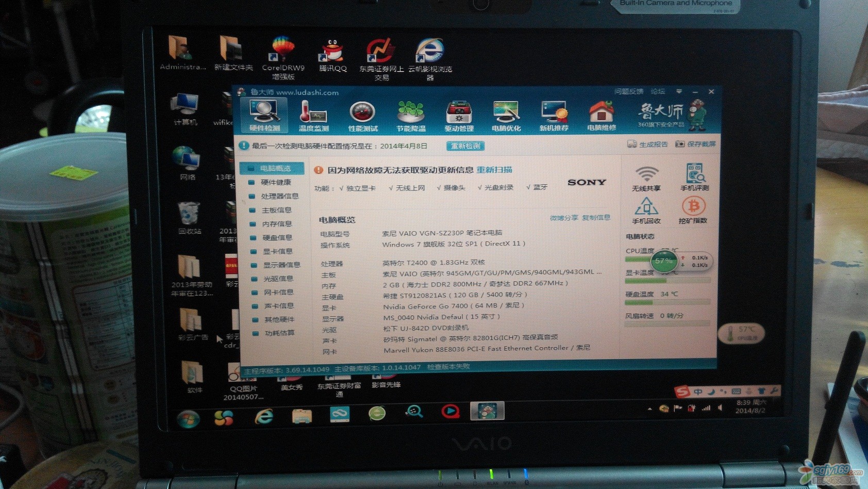Click the 无线共享 WiFi sharing icon
This screenshot has height=489, width=868.
tap(646, 178)
